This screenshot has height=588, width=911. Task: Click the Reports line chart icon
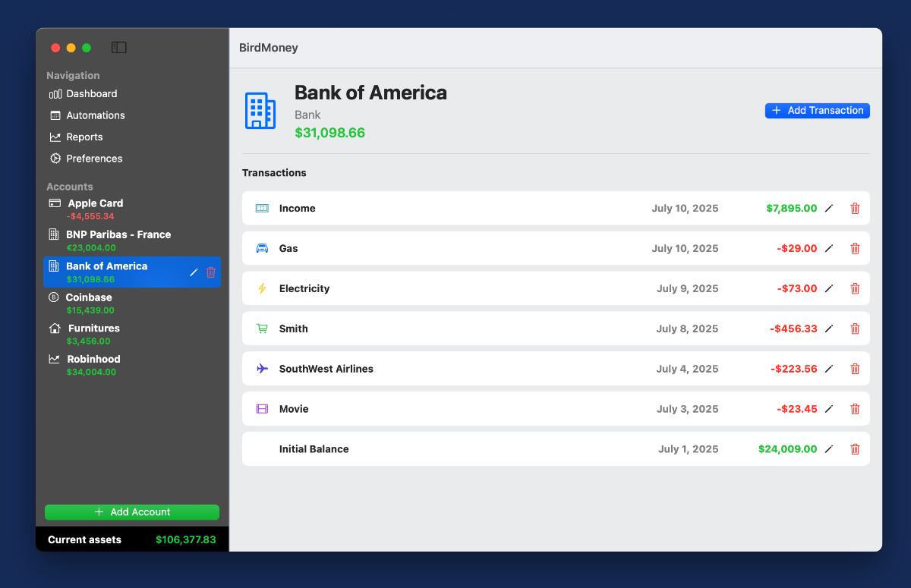click(55, 137)
